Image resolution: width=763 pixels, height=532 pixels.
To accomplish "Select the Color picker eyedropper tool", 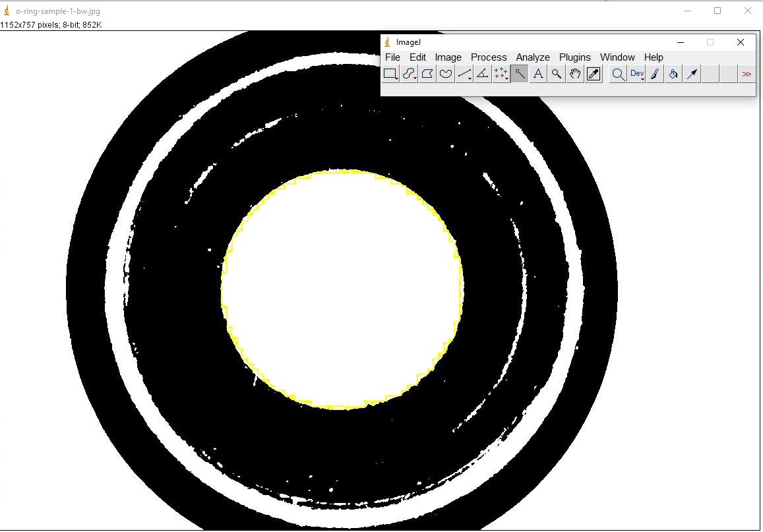I will [x=594, y=74].
